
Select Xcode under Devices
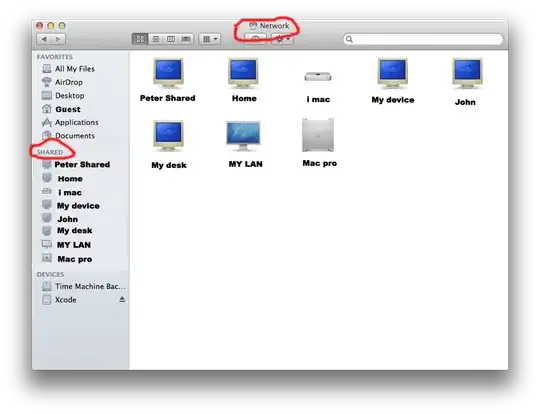tap(65, 300)
